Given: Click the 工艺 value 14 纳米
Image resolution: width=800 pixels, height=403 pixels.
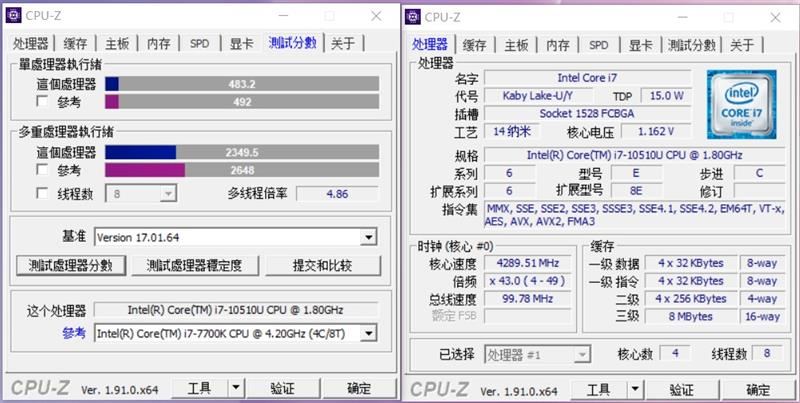Looking at the screenshot, I should coord(512,132).
